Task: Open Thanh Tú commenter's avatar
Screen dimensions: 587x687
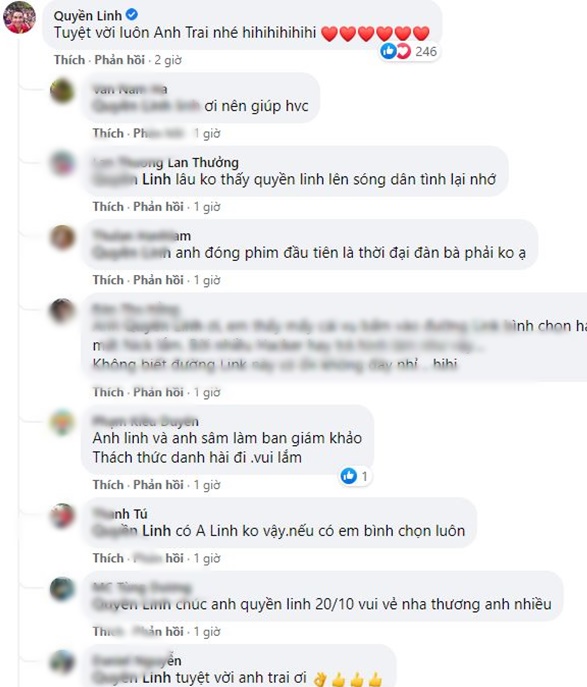Action: coord(62,515)
